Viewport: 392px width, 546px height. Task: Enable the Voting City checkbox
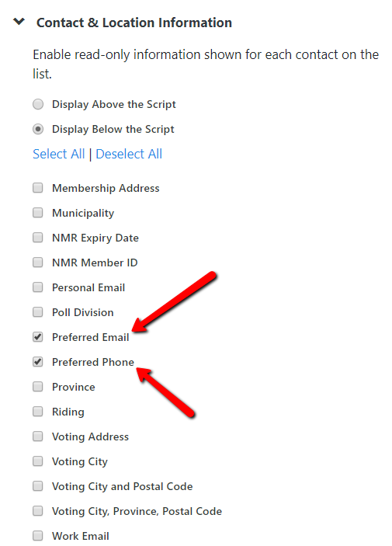[x=37, y=461]
